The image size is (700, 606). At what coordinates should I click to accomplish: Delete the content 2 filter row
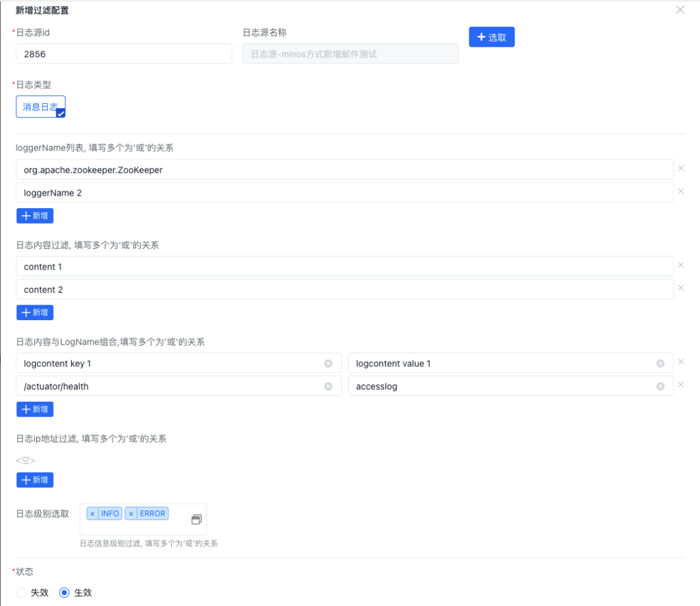point(681,288)
